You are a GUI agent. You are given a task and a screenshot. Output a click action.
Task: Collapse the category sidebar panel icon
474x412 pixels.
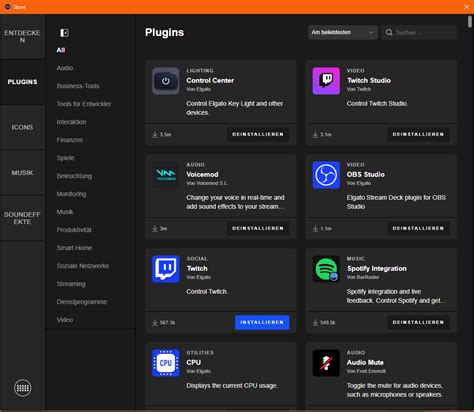[x=64, y=33]
